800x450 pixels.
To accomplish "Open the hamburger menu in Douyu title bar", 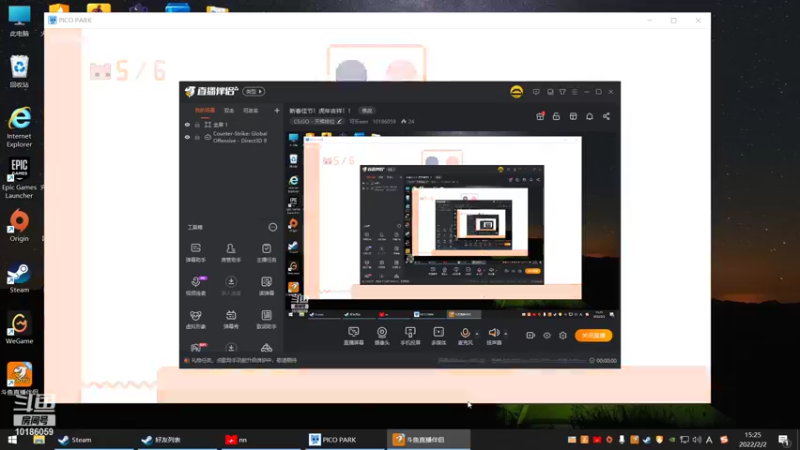I will (574, 92).
